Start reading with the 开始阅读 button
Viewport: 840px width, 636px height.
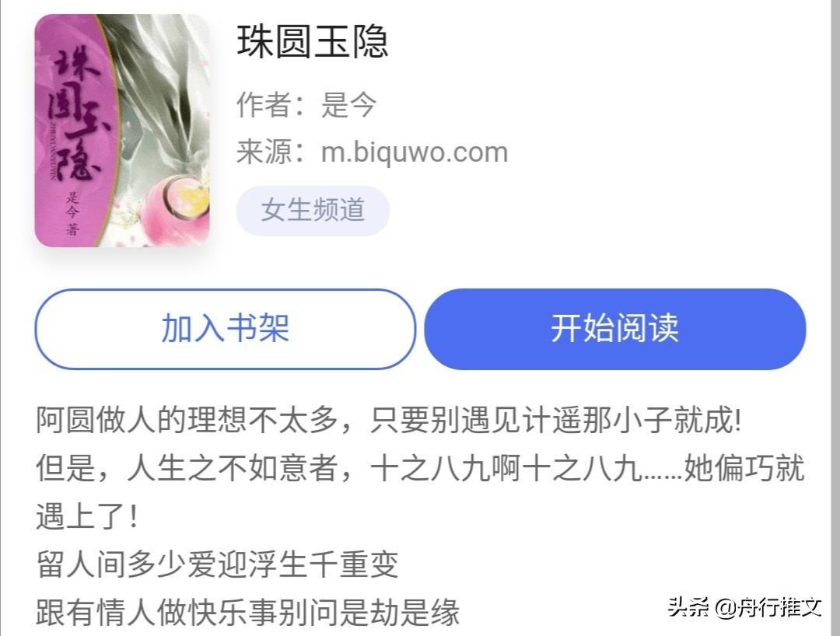[615, 329]
